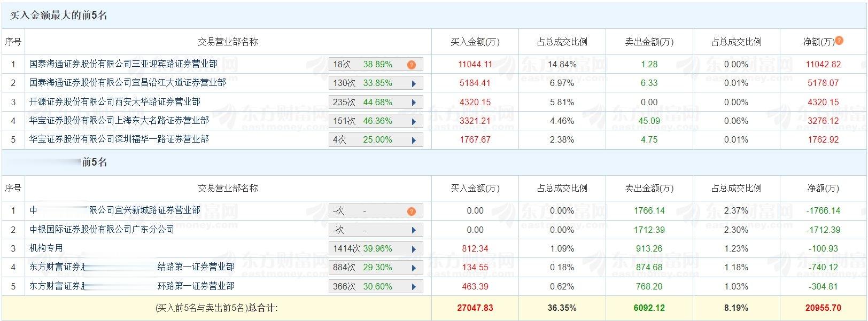
Task: Open 宜兴新城路证券营业部 link
Action: (x=115, y=210)
